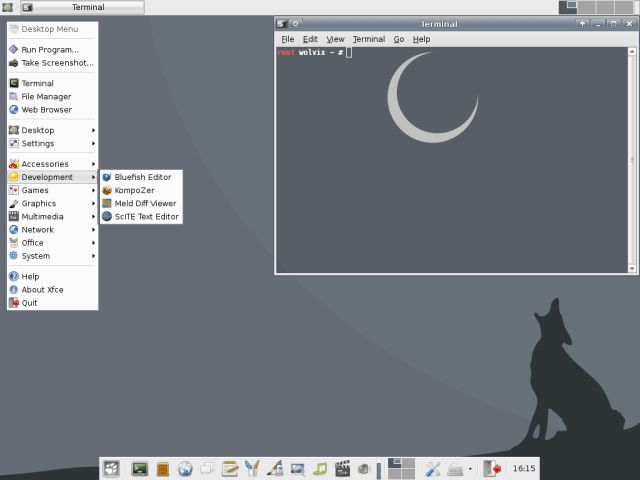The width and height of the screenshot is (640, 480).
Task: Click the Xfce mouse menu button in panel
Action: [111, 468]
